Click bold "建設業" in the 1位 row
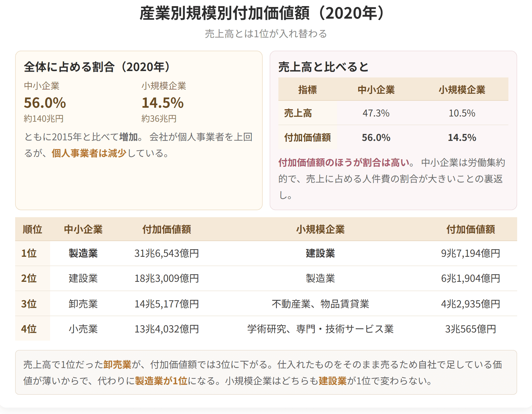Screen dimensions: 532x414 (x=320, y=253)
